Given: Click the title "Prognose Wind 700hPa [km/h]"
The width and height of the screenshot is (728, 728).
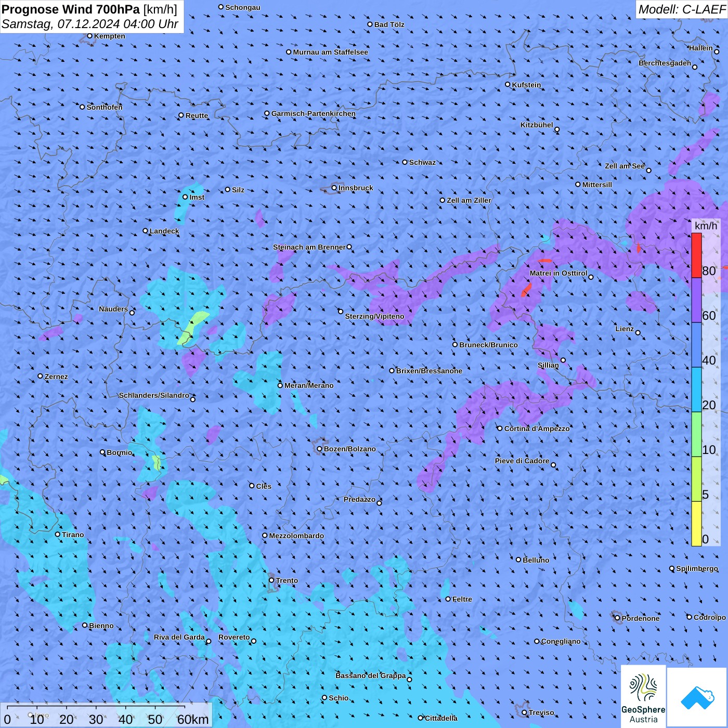Looking at the screenshot, I should click(x=89, y=9).
